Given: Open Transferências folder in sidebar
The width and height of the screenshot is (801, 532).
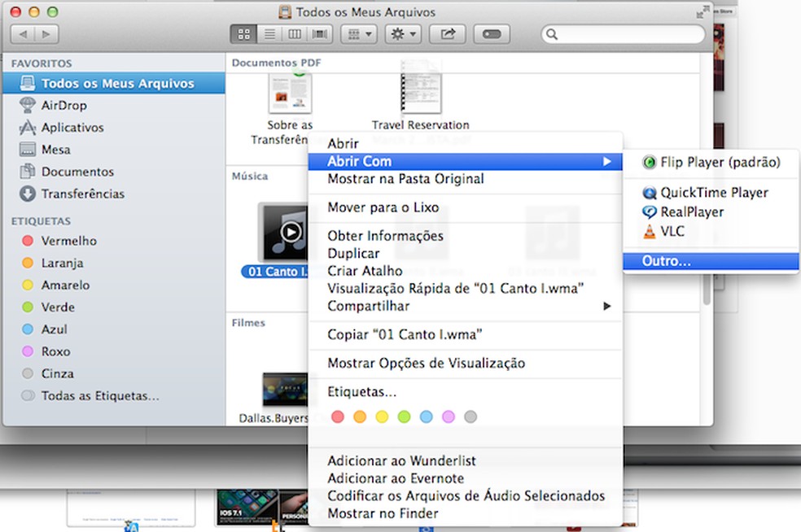Looking at the screenshot, I should [x=83, y=194].
